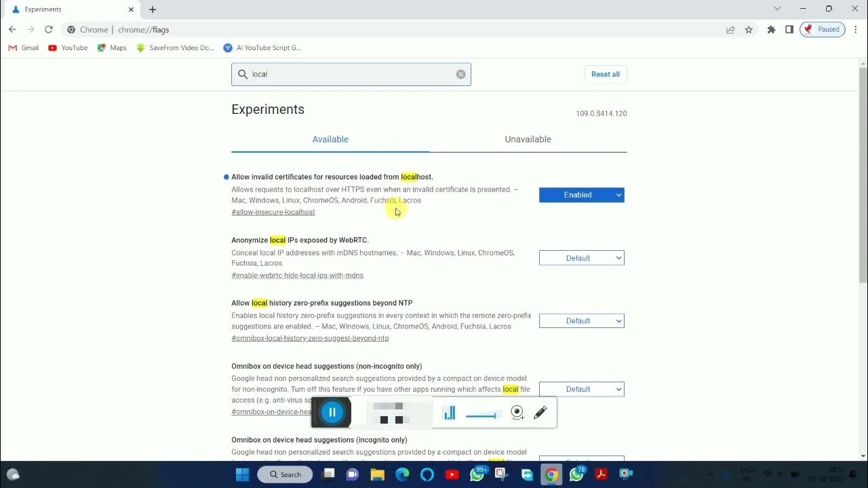This screenshot has width=868, height=488.
Task: Open the Windows Start menu
Action: click(x=242, y=474)
